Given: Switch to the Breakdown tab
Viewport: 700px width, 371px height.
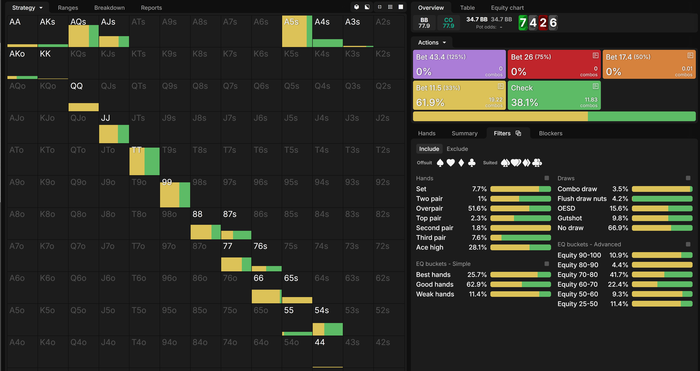Looking at the screenshot, I should coord(109,8).
